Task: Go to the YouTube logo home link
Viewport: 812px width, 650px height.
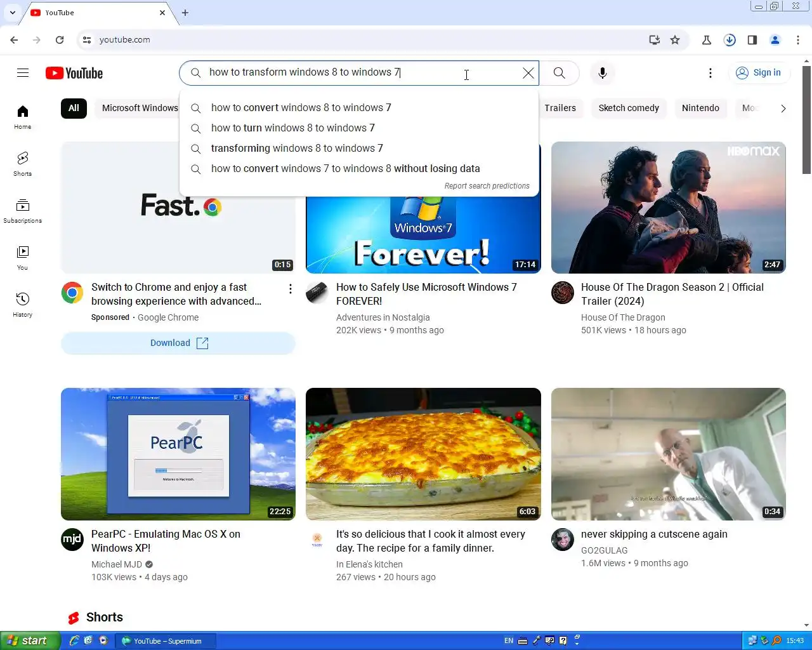Action: [x=74, y=73]
